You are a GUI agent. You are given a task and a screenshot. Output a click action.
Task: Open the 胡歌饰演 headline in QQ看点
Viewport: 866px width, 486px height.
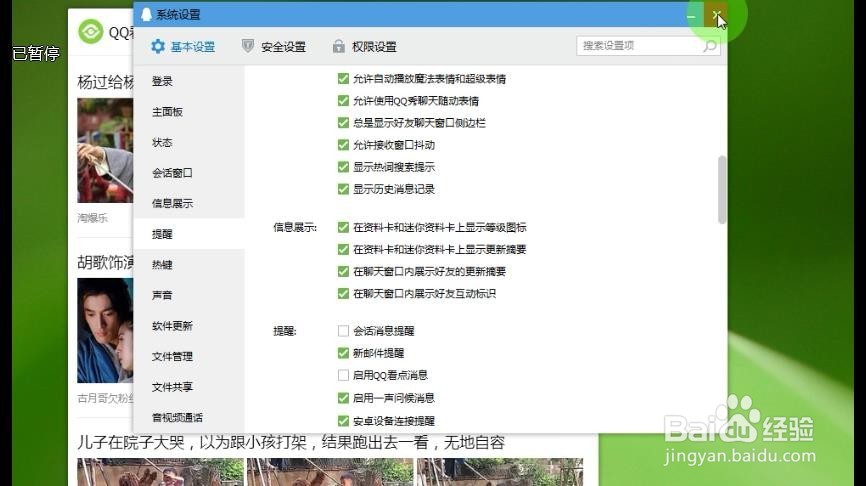(x=105, y=262)
